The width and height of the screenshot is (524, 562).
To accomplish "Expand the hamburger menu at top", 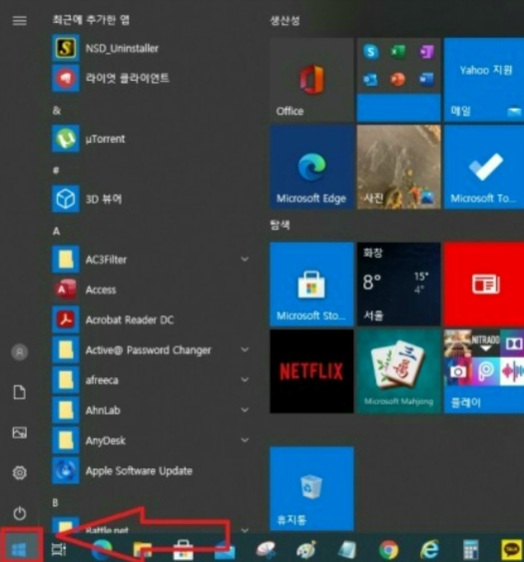I will click(x=20, y=20).
